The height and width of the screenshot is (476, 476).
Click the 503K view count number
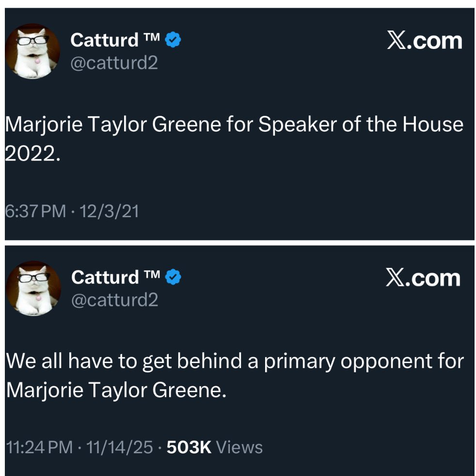[189, 447]
